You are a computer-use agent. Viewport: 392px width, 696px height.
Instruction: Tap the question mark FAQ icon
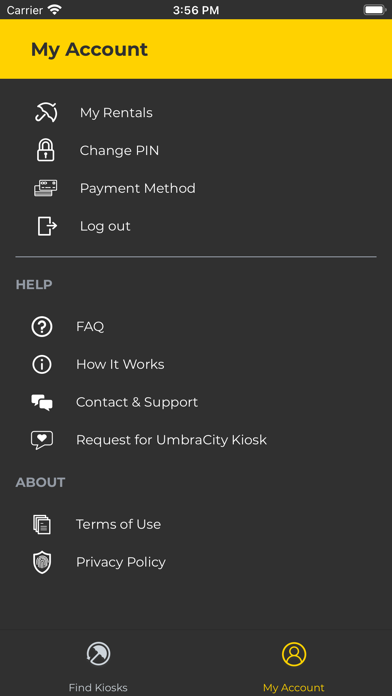(x=42, y=327)
